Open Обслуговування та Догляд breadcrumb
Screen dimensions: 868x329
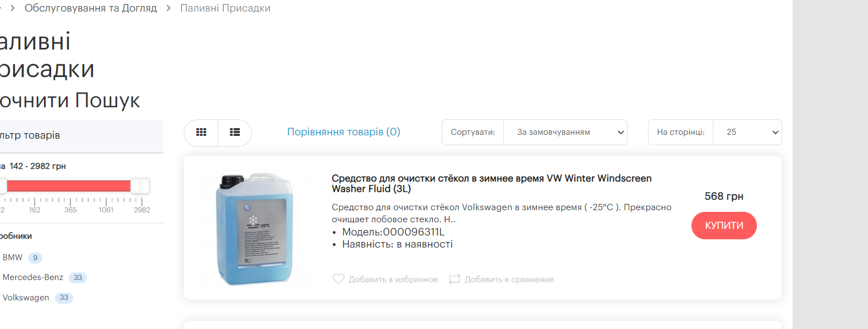point(91,8)
